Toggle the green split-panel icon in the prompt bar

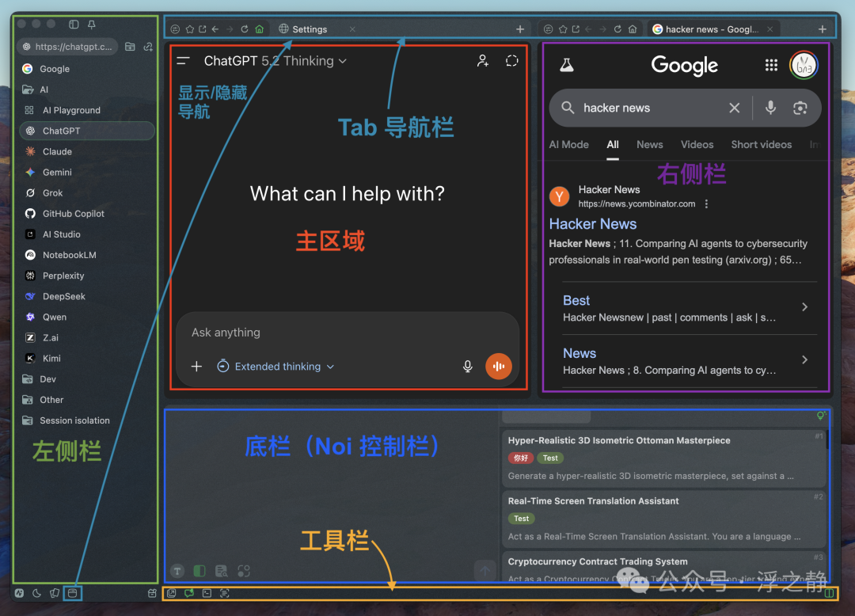click(x=199, y=571)
